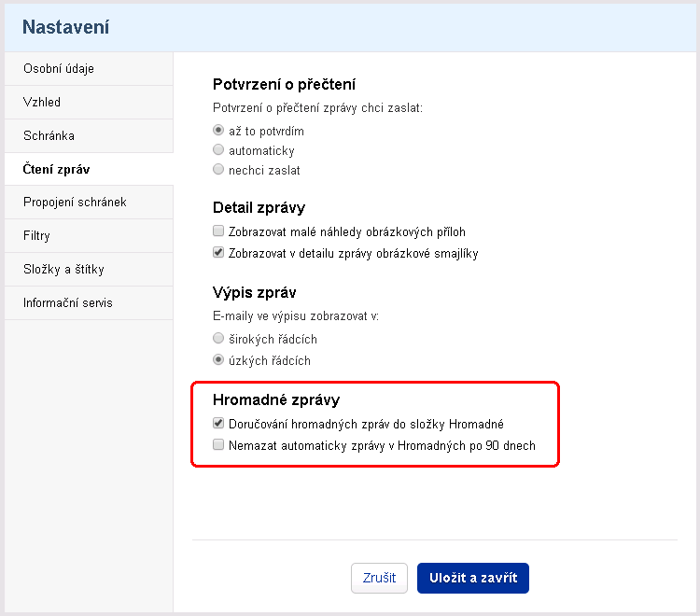The image size is (700, 616).
Task: Go to Propojení schránek section
Action: (89, 203)
